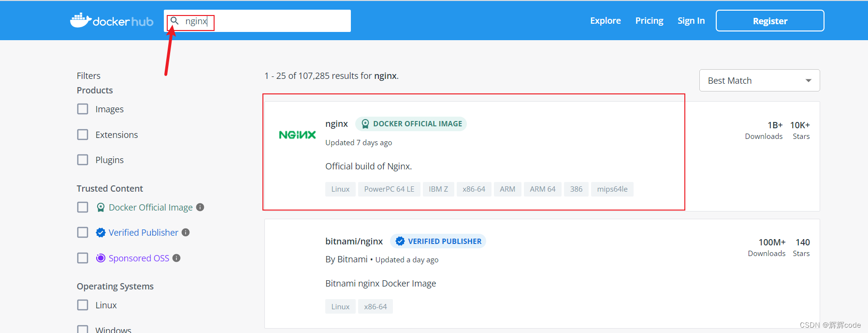Click the Sponsored OSS filter purple icon
Viewport: 868px width, 333px height.
click(101, 258)
